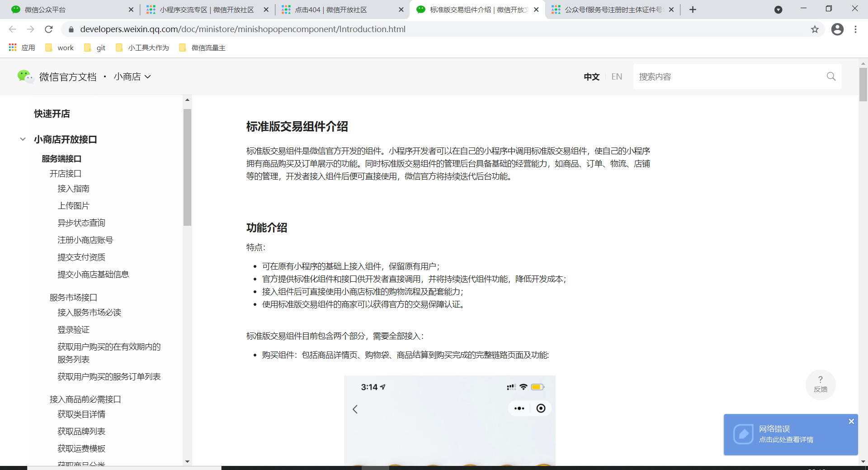This screenshot has width=868, height=470.
Task: Open the 应用 apps shortcut
Action: point(22,47)
